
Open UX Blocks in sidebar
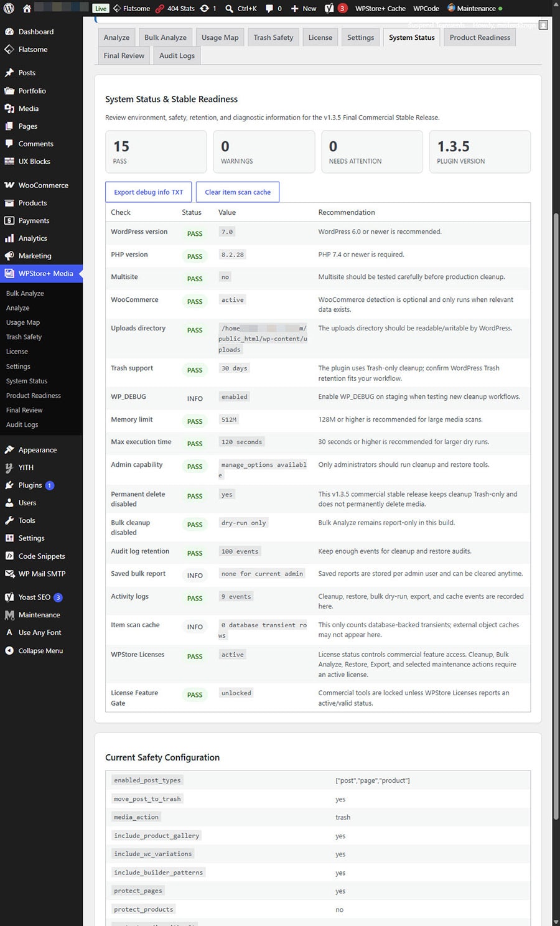34,161
